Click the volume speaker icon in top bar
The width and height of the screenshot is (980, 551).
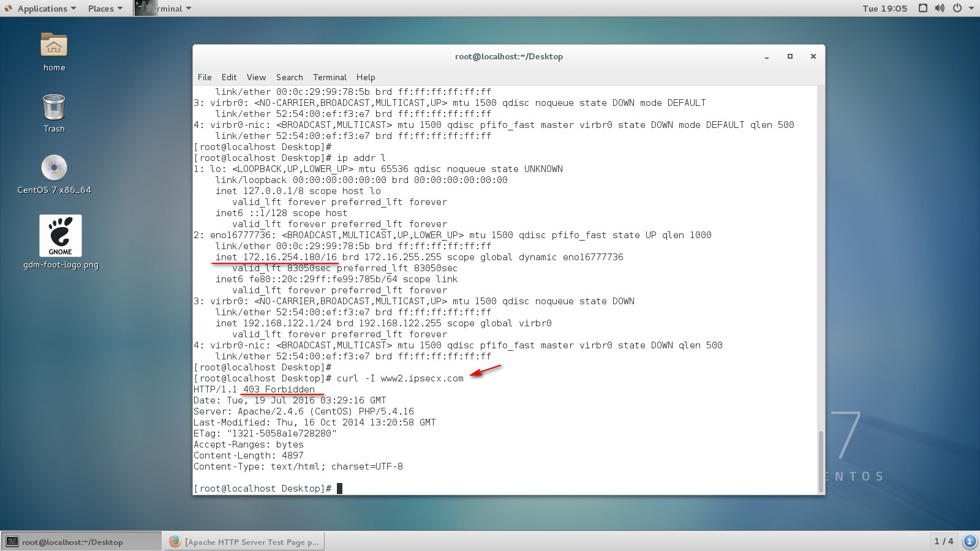point(940,8)
